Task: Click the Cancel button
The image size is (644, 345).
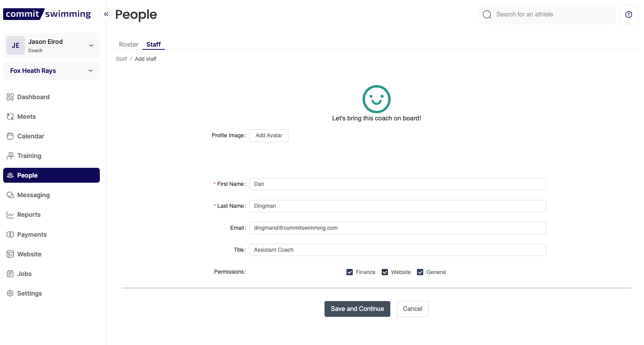Action: coord(413,309)
